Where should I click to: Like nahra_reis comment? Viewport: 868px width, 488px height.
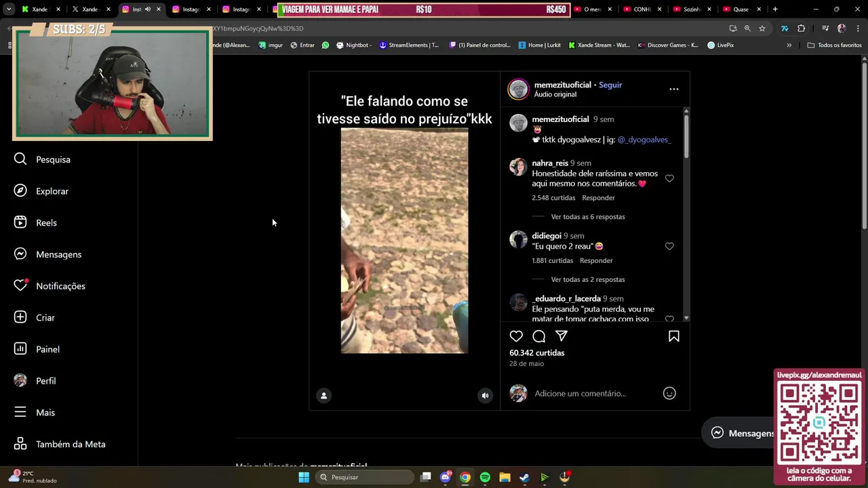[x=669, y=178]
